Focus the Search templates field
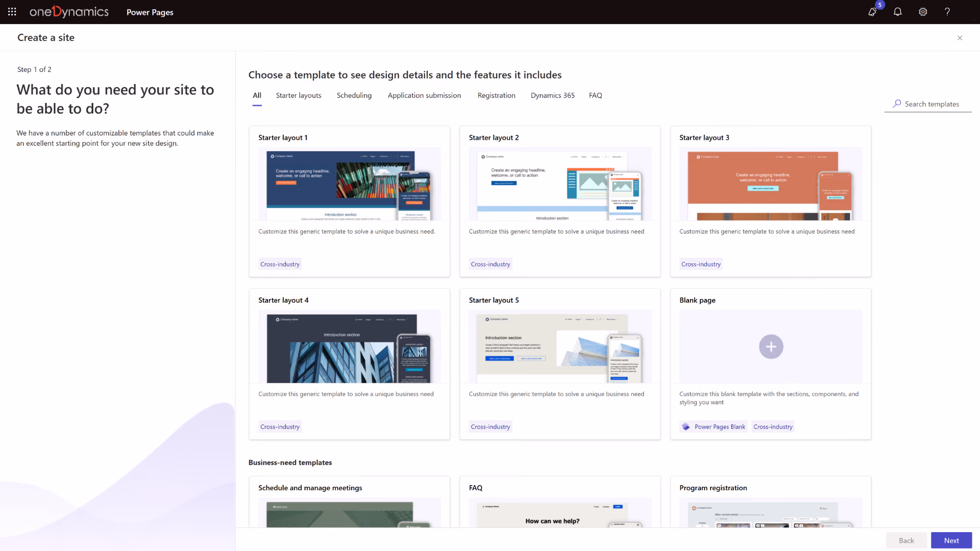The image size is (980, 551). tap(928, 104)
